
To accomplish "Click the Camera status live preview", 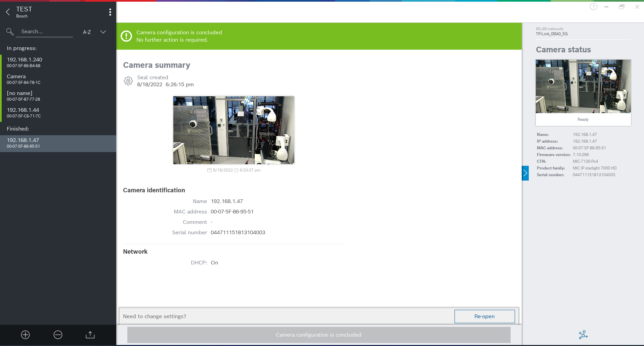I will pos(583,87).
